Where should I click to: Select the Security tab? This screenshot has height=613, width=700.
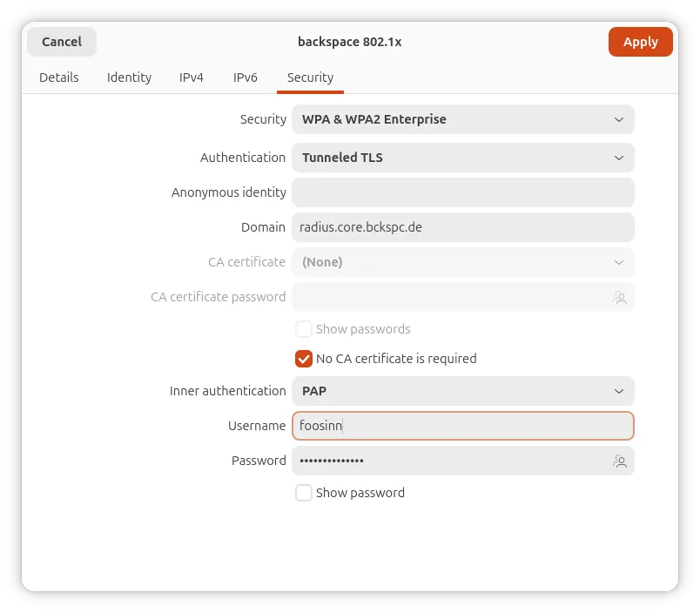point(310,77)
